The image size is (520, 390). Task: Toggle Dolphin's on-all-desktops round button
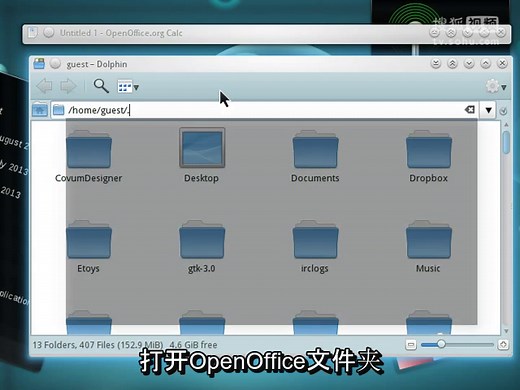tap(55, 63)
